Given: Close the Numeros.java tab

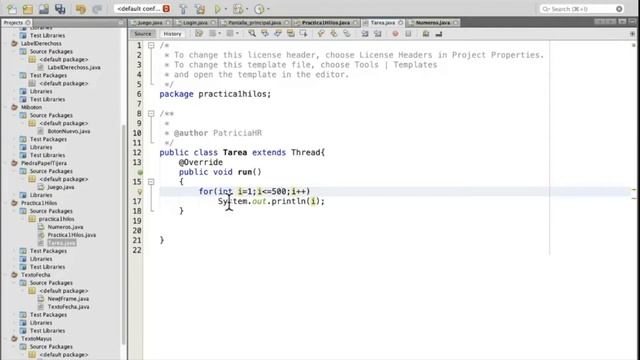Looking at the screenshot, I should [x=456, y=23].
